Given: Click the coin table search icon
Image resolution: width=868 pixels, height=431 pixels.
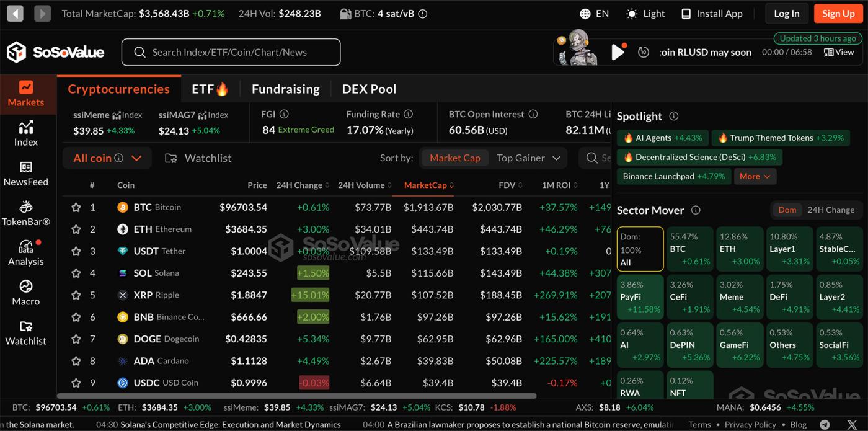Looking at the screenshot, I should [x=592, y=158].
